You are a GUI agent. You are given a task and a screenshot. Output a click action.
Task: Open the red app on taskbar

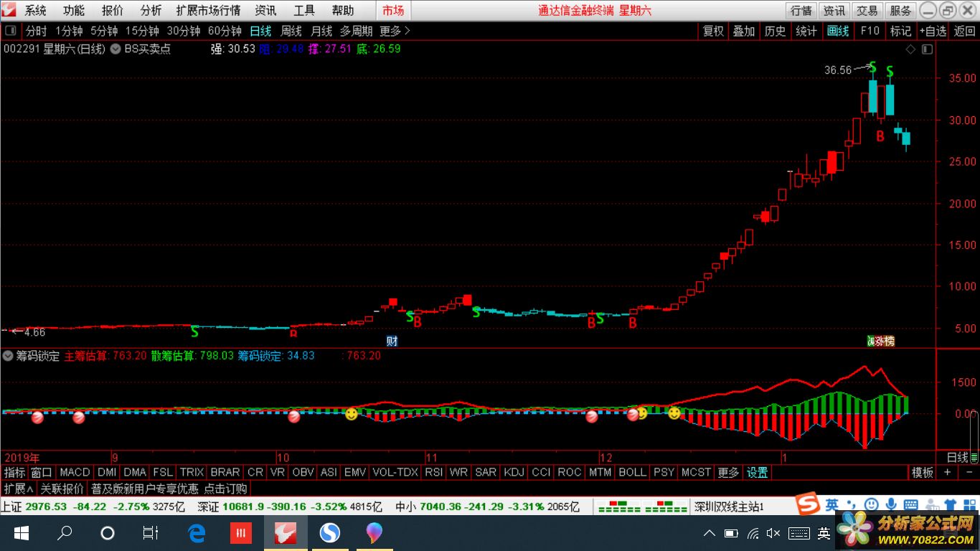240,533
